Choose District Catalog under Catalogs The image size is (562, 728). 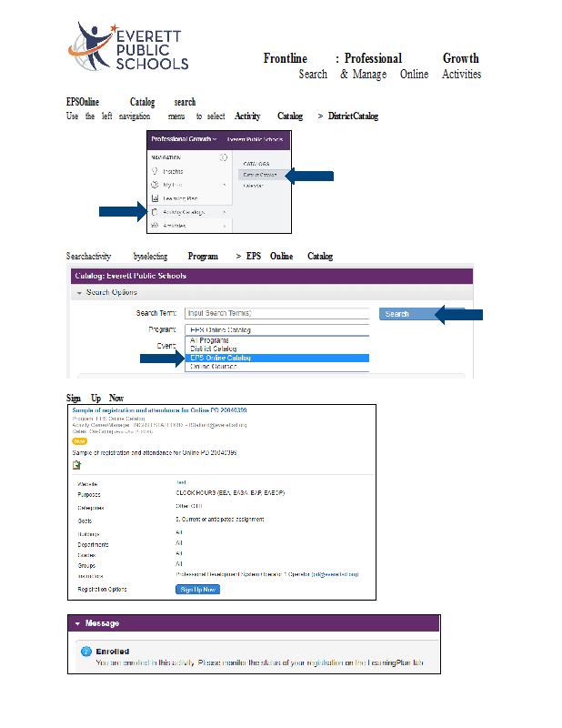pyautogui.click(x=260, y=175)
